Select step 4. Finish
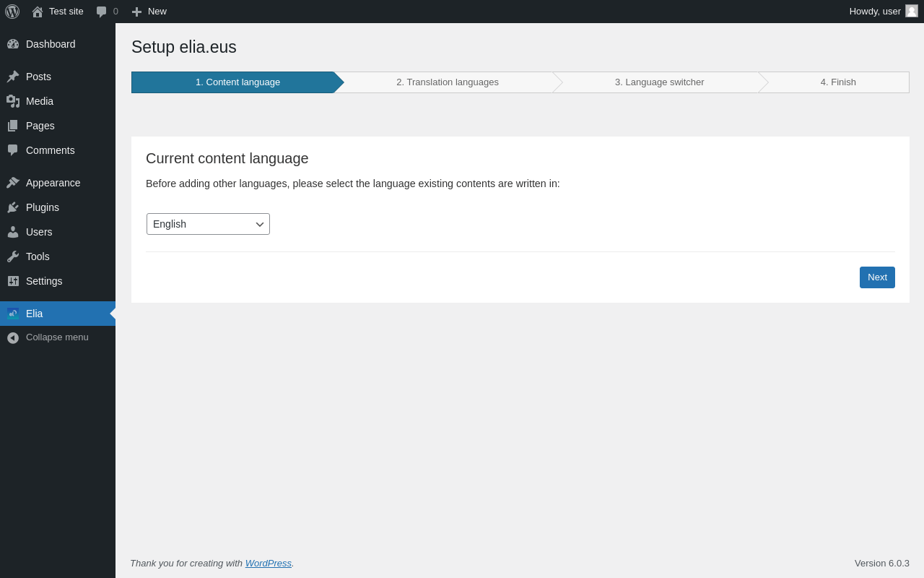The height and width of the screenshot is (578, 924). click(838, 82)
